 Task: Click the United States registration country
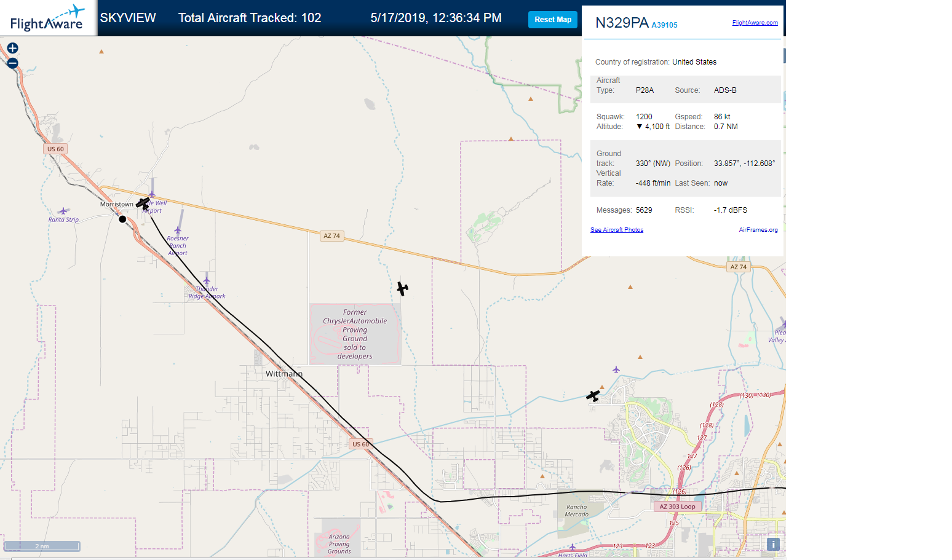(x=694, y=62)
